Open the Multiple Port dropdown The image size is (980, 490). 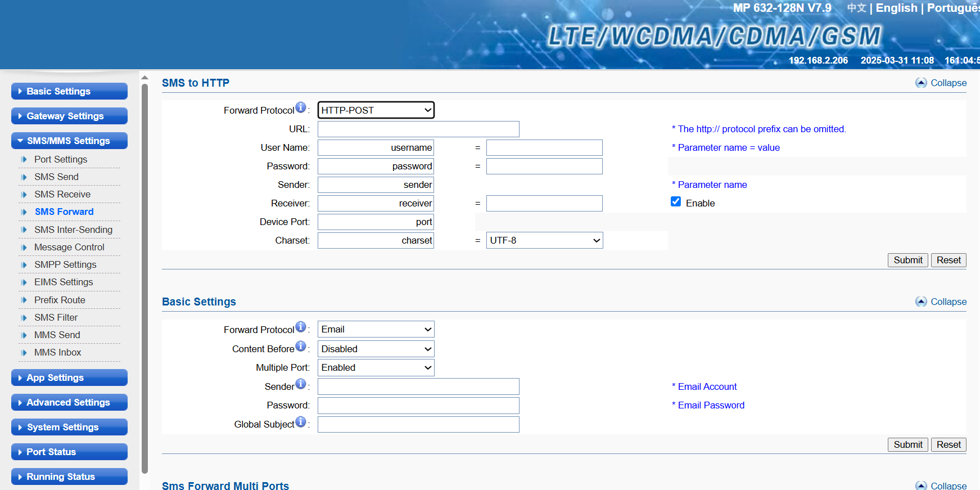pos(376,367)
